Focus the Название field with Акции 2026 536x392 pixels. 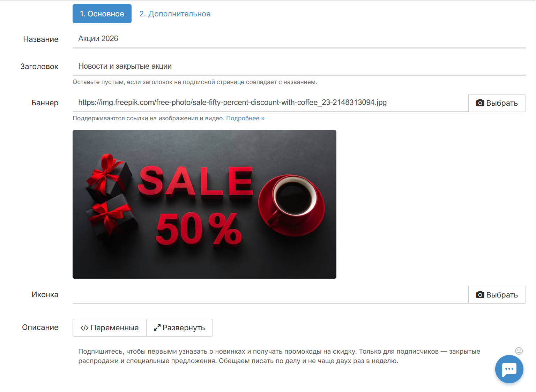click(x=299, y=39)
